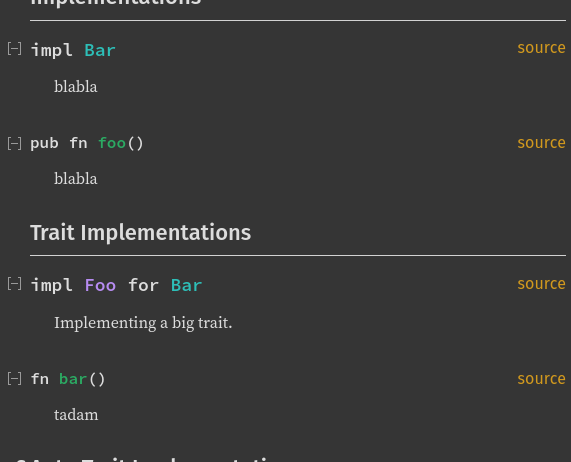Collapse the fn bar() documentation
The image size is (571, 462).
click(15, 379)
